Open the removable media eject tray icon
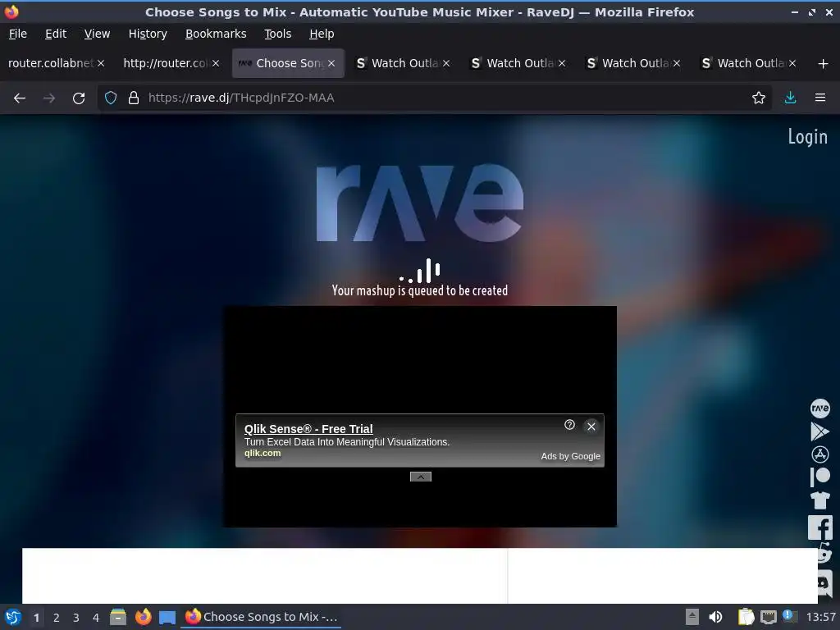840x630 pixels. [x=692, y=617]
